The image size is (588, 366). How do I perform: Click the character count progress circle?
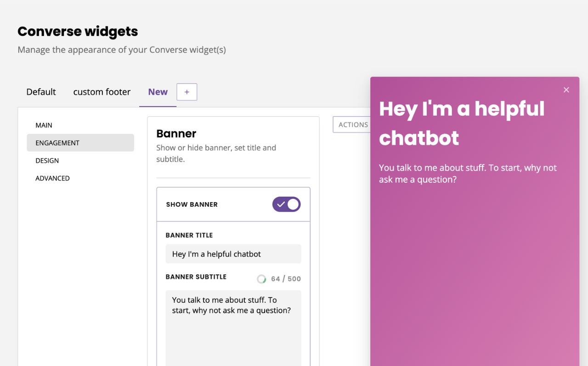pos(261,279)
